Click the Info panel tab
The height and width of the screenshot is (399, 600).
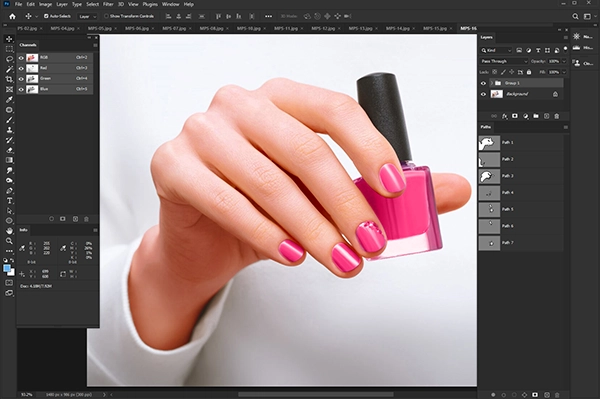pos(23,230)
